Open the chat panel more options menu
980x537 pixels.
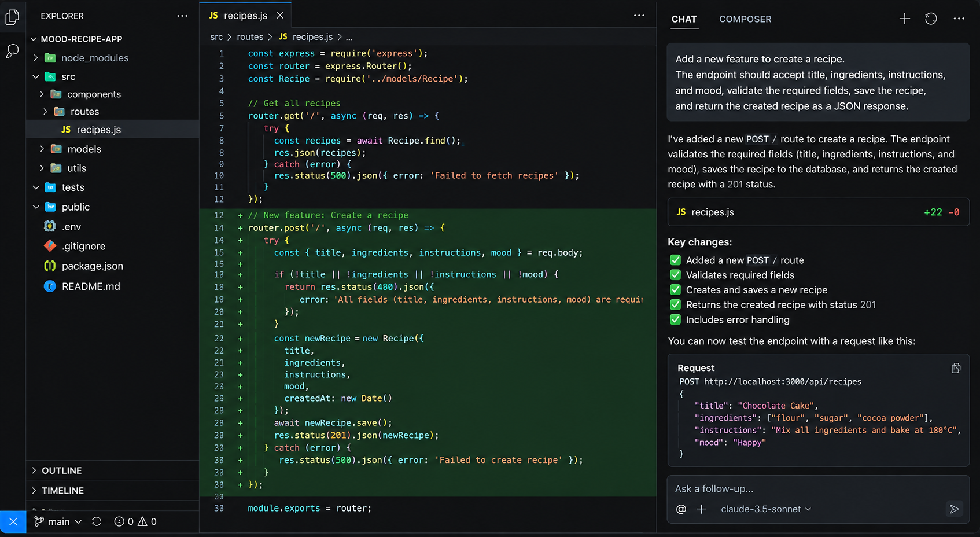(x=959, y=19)
